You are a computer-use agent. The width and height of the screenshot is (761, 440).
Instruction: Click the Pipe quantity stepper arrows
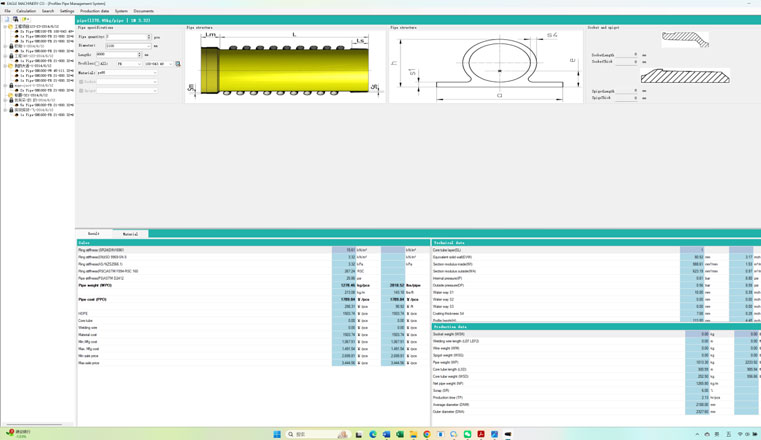[149, 37]
